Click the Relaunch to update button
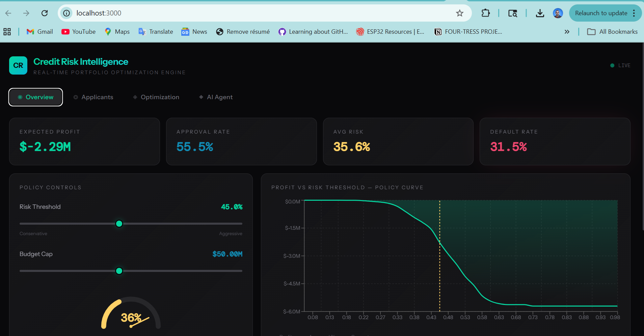Image resolution: width=644 pixels, height=336 pixels. click(x=601, y=13)
